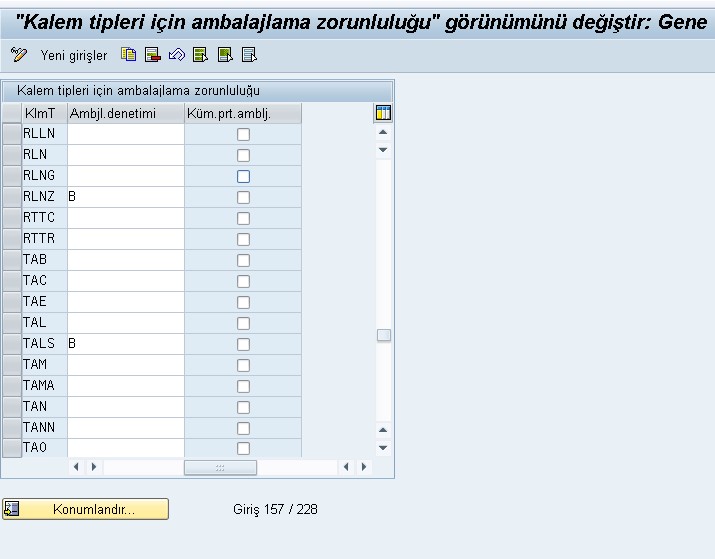Enable the Küm.prt.amblj. checkbox for TALS
Viewport: 715px width, 559px height.
coord(243,344)
